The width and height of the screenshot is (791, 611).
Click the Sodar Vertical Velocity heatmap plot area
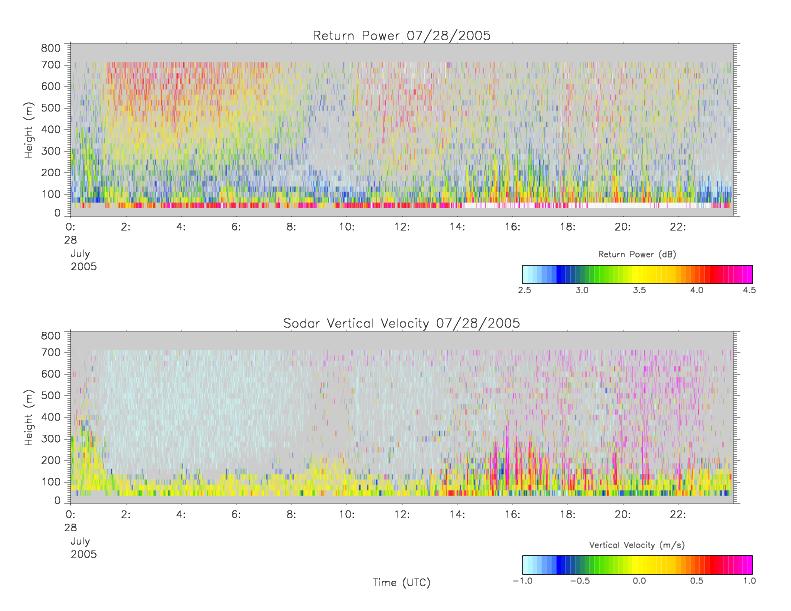click(402, 417)
